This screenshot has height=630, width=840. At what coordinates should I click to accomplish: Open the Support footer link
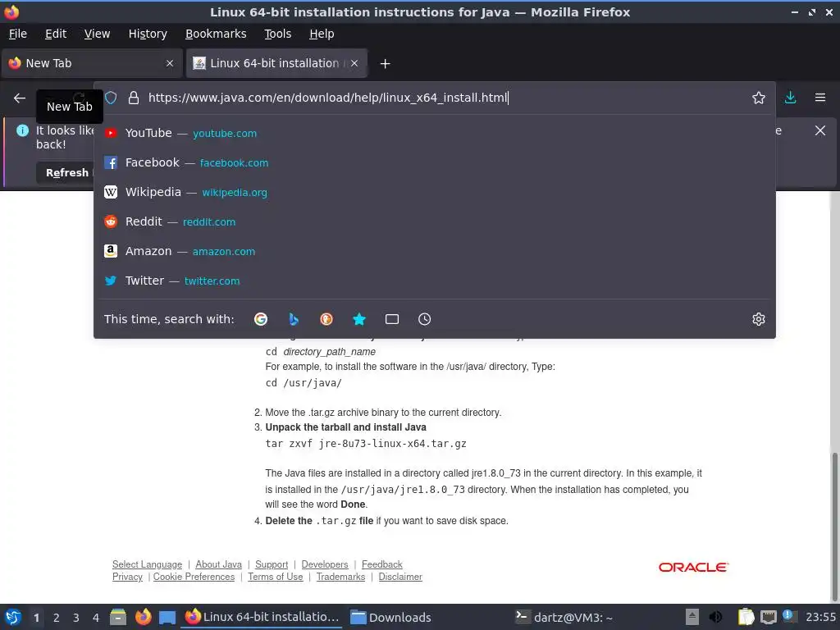tap(272, 564)
